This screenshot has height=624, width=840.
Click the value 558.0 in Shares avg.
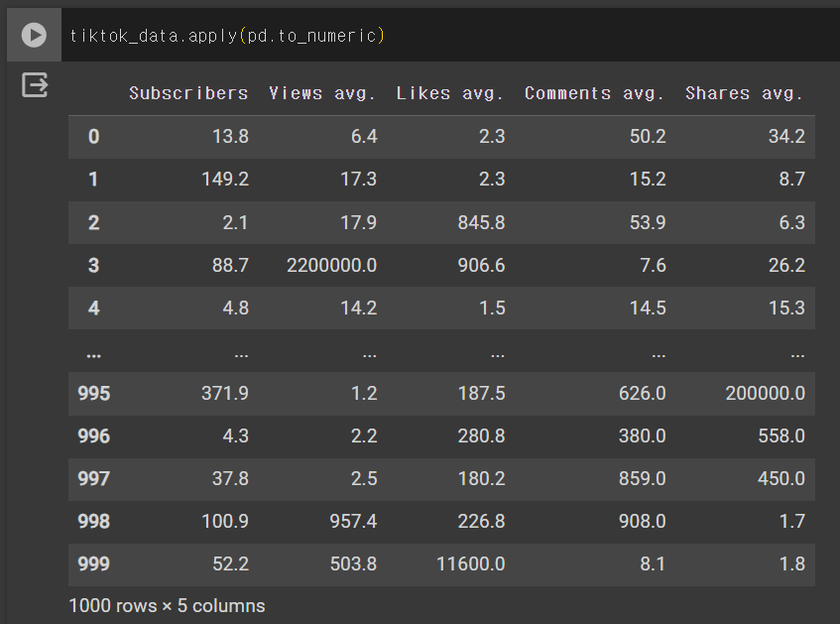781,436
